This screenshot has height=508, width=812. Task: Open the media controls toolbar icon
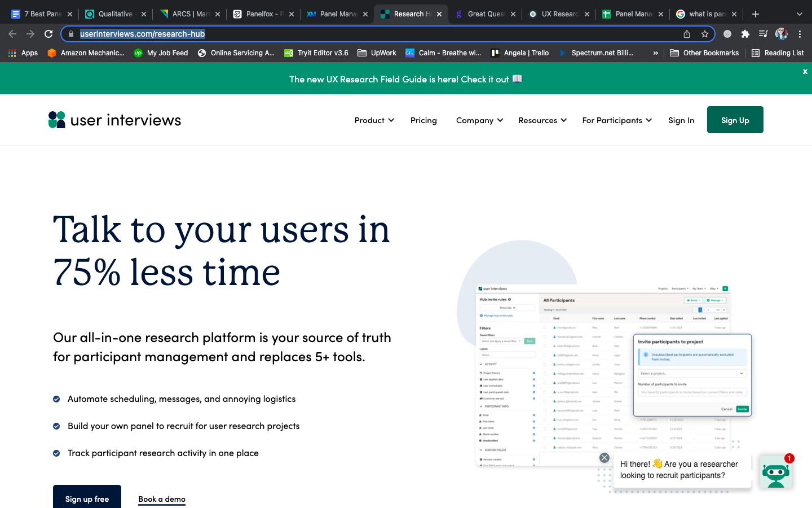coord(764,34)
